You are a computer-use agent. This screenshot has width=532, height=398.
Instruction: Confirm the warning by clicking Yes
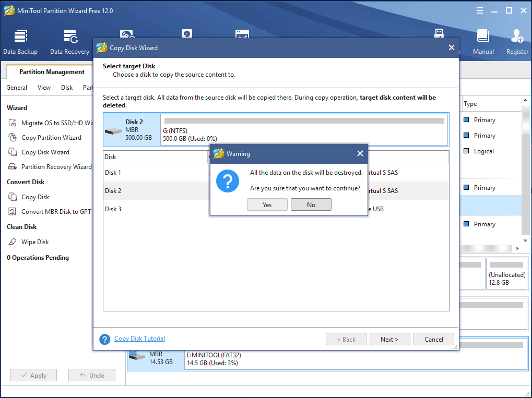coord(267,204)
